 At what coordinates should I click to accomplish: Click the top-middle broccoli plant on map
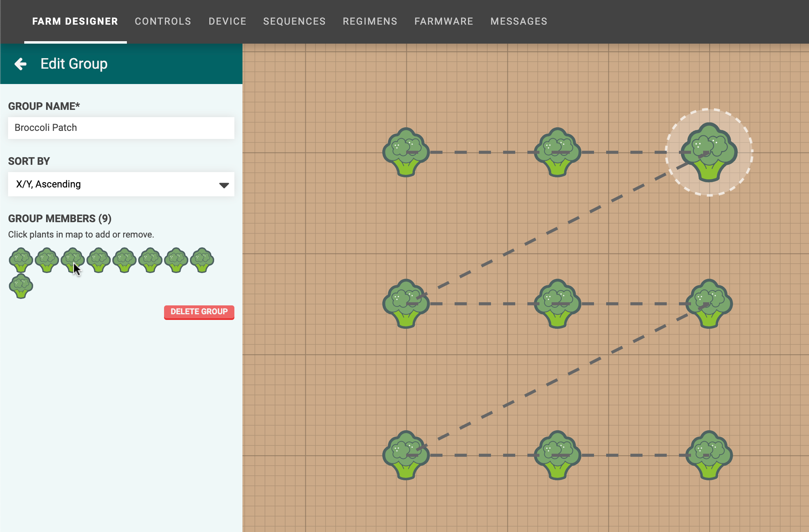558,152
